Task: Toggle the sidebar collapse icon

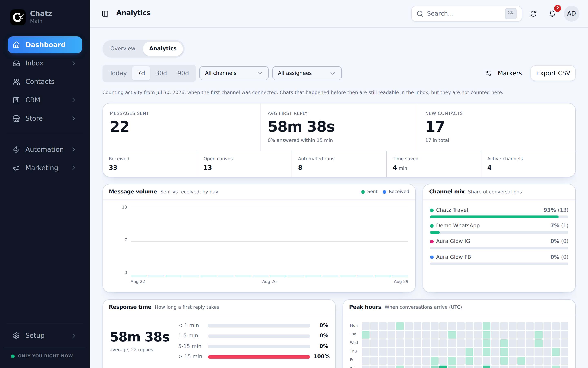Action: (105, 14)
